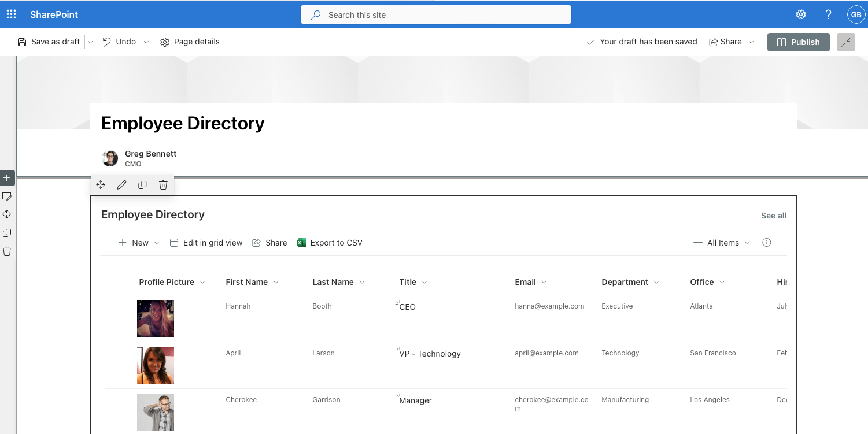
Task: Click the GB account avatar
Action: pyautogui.click(x=856, y=14)
